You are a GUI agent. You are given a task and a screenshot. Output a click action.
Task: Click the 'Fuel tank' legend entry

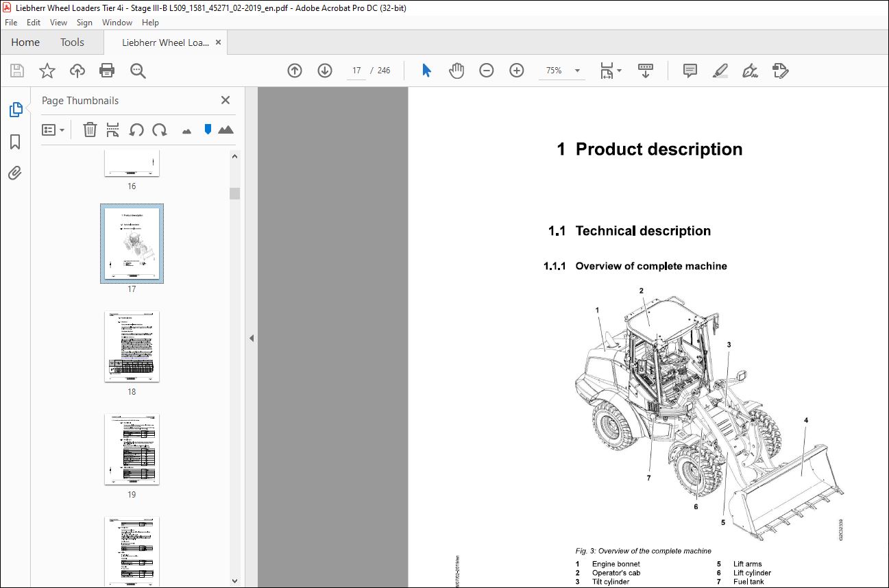(x=748, y=582)
